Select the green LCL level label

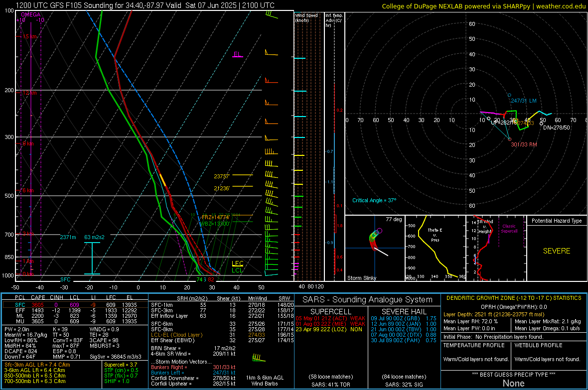click(x=237, y=270)
